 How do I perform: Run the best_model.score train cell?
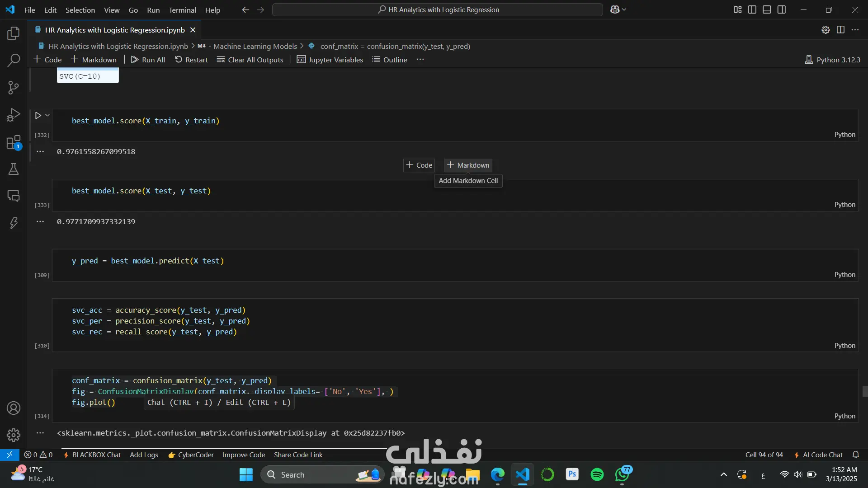(38, 116)
